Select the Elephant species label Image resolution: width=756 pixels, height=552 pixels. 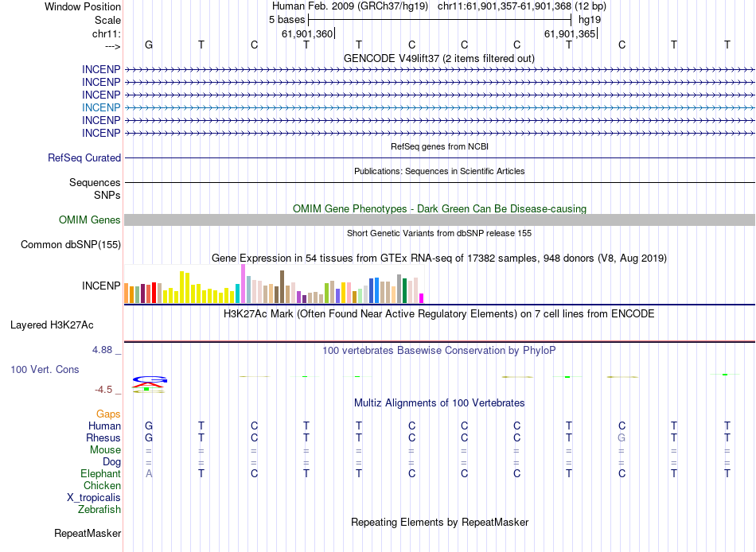click(100, 473)
